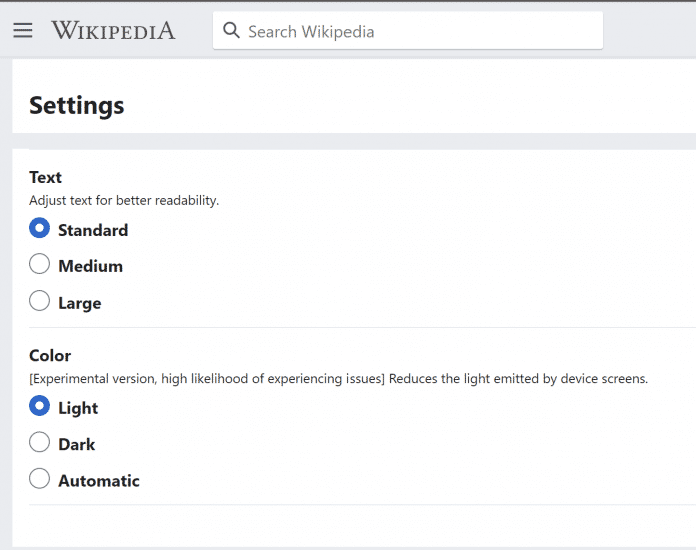Click the "Large" option label
Screen dimensions: 696x550
point(79,303)
